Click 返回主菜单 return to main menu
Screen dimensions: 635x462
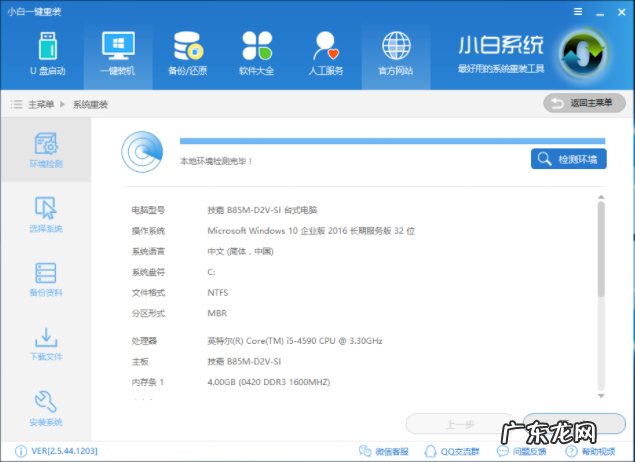(x=584, y=103)
